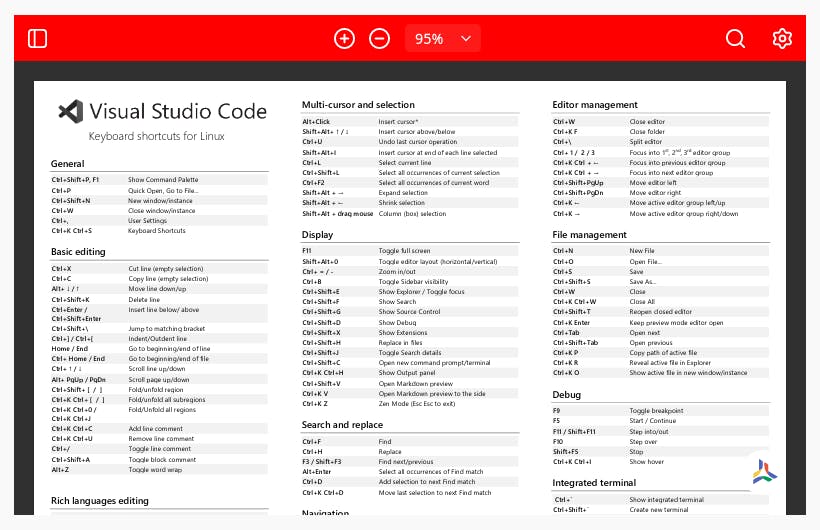The width and height of the screenshot is (820, 530).
Task: Click 'Toggle block comment' text
Action: (x=162, y=459)
